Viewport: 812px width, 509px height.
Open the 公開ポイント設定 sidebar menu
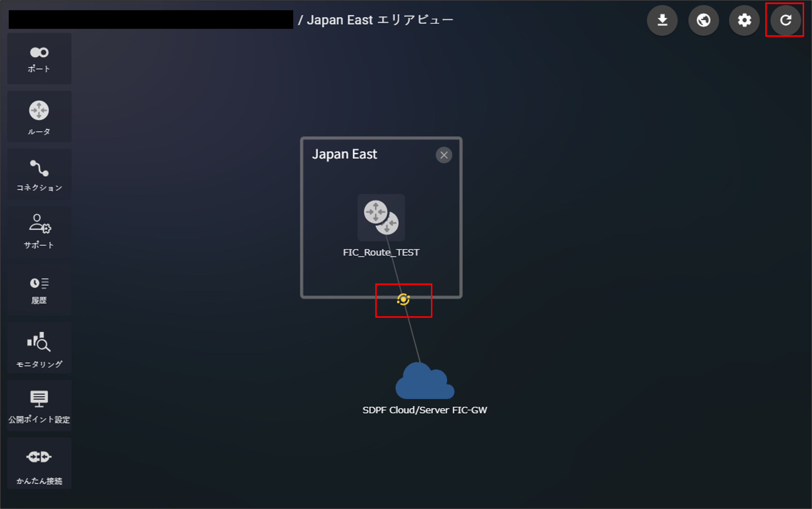click(x=39, y=406)
